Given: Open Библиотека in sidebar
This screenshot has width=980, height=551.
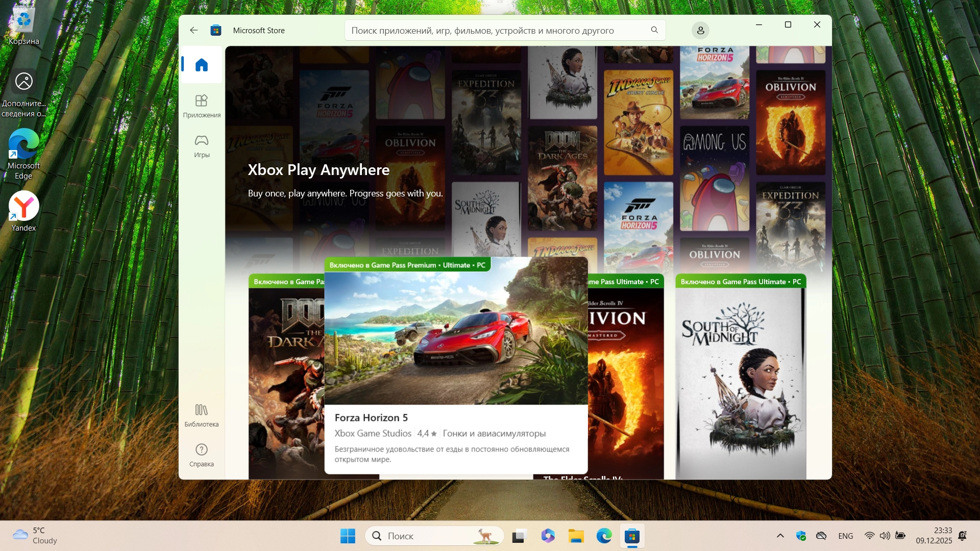Looking at the screenshot, I should pyautogui.click(x=202, y=415).
